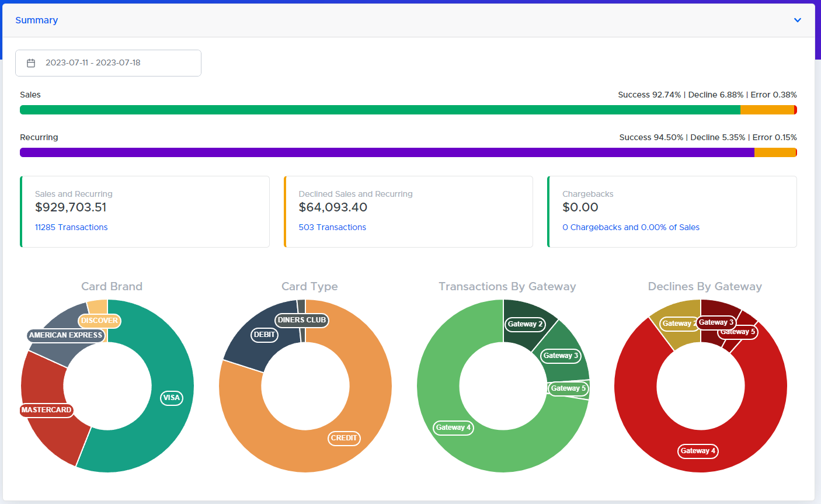This screenshot has height=504, width=821.
Task: Select Gateway 4 in Transactions By Gateway
Action: 453,427
